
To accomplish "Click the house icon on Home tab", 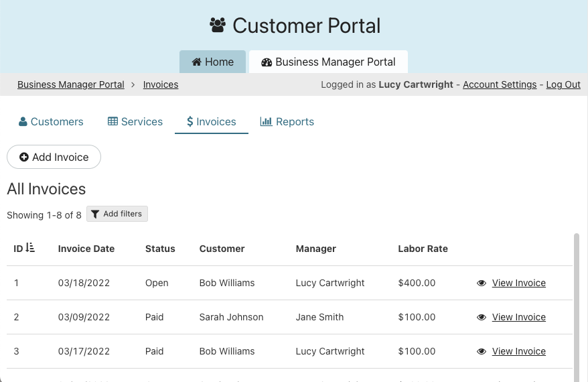I will click(196, 62).
